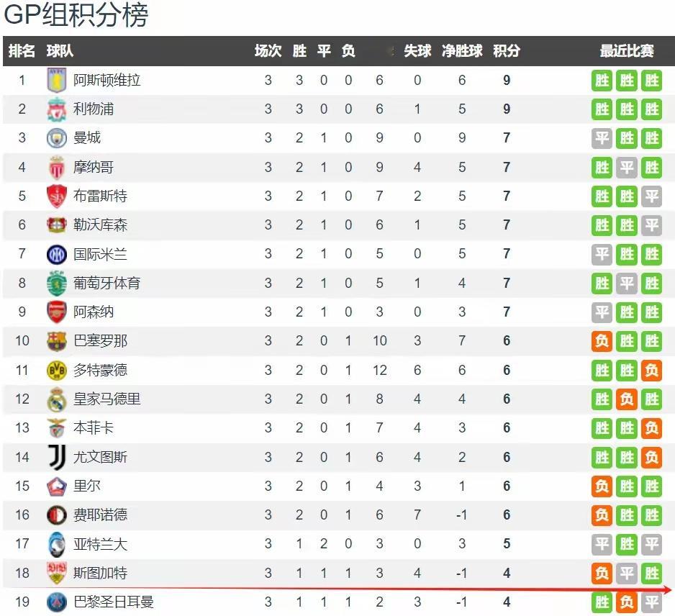Open team name 皇家马德里
Viewport: 675px width, 616px height.
click(107, 399)
